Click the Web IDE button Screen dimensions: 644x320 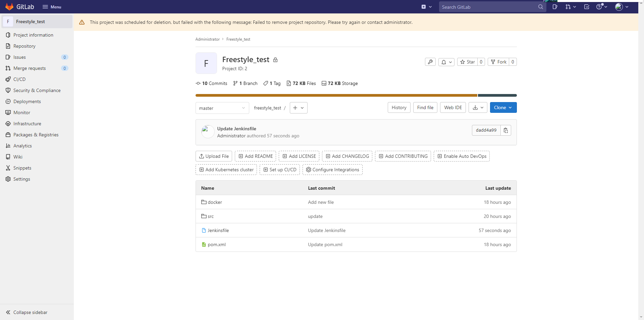pyautogui.click(x=453, y=107)
